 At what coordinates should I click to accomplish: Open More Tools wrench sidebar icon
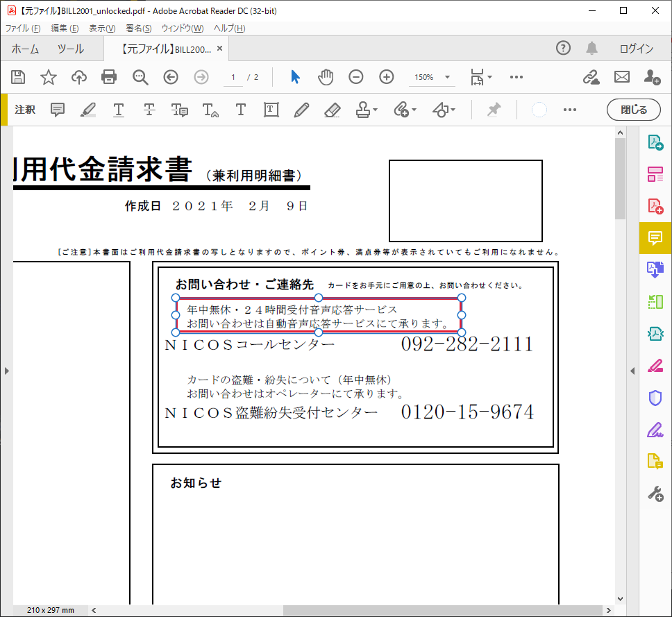[655, 494]
